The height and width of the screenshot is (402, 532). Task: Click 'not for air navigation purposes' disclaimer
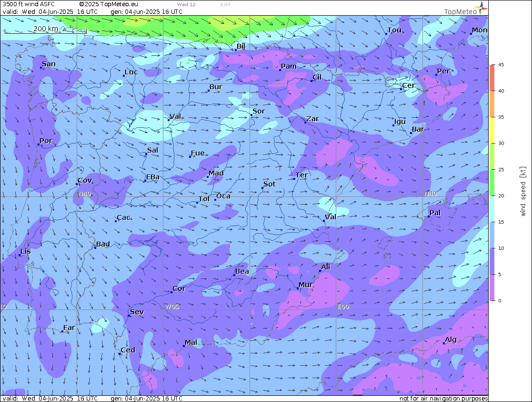pos(444,398)
